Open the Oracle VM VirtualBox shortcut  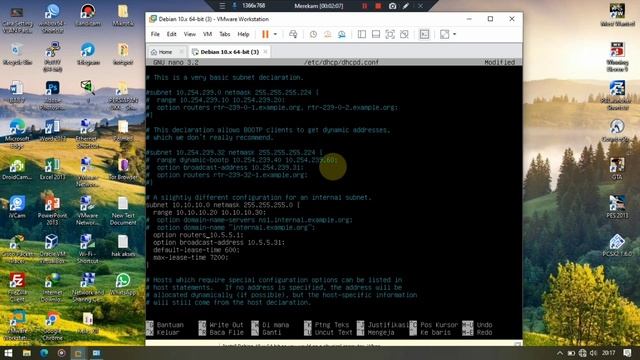(x=52, y=248)
